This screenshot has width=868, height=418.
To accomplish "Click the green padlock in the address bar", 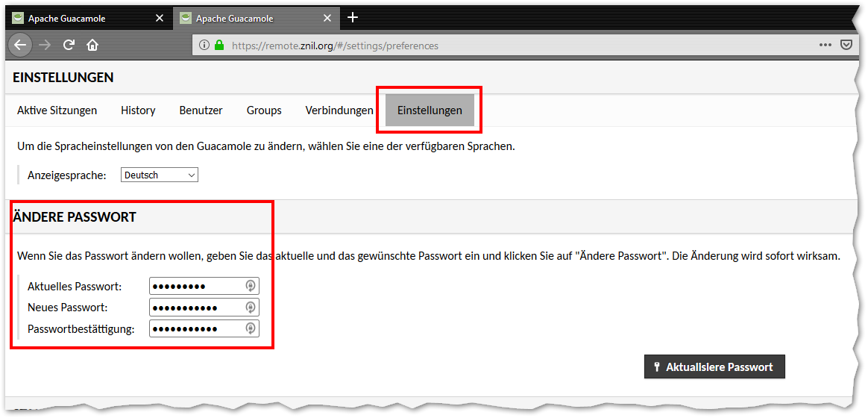I will tap(219, 46).
